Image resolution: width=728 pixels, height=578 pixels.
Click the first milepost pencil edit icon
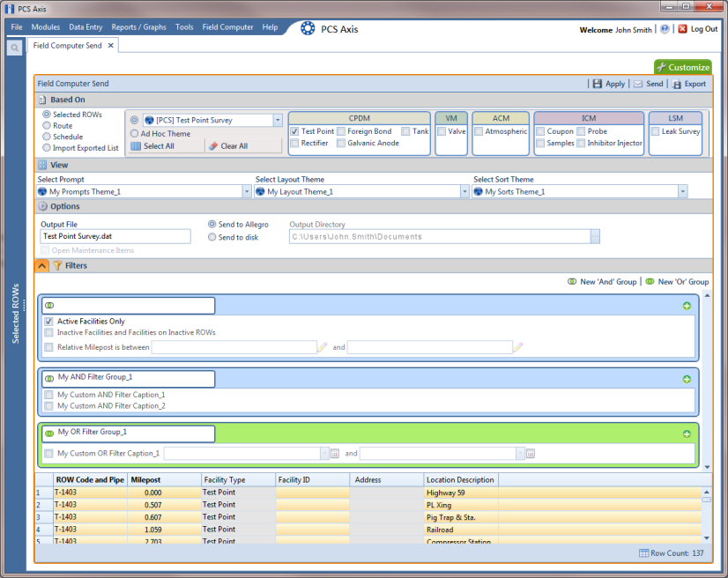point(323,347)
